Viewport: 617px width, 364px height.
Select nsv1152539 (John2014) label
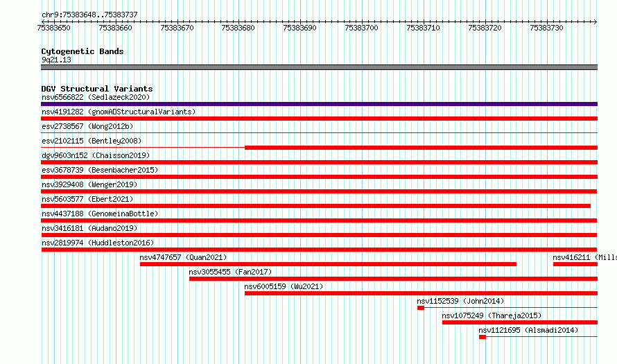(460, 301)
